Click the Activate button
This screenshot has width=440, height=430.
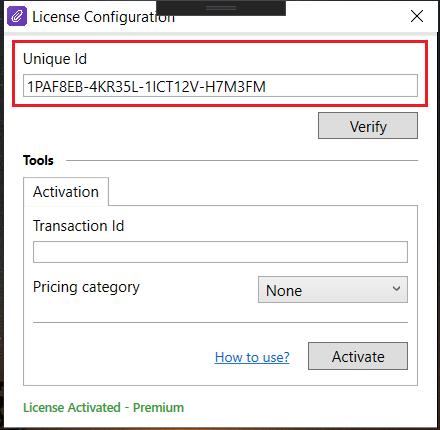[x=358, y=356]
